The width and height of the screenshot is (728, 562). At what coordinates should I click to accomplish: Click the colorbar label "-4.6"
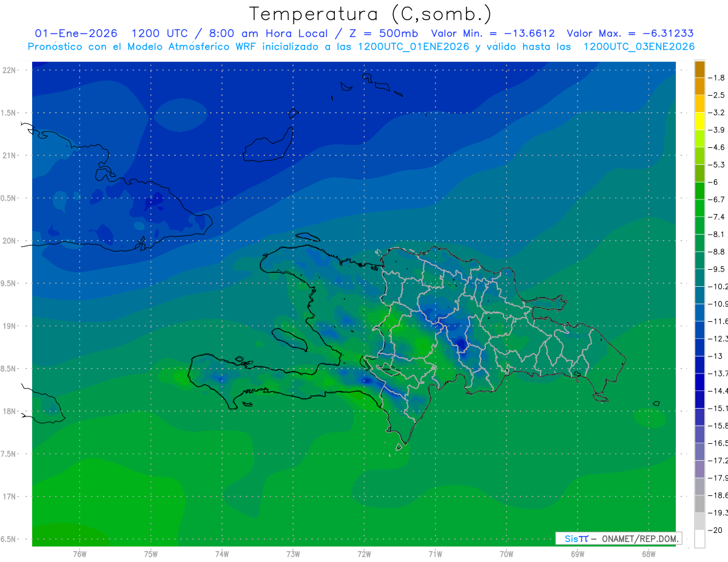pyautogui.click(x=718, y=147)
